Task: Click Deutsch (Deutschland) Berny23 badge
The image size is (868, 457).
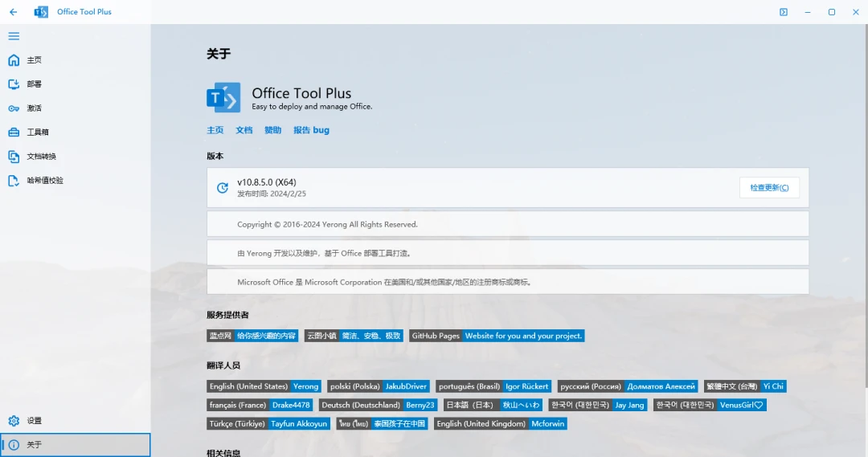Action: (x=378, y=405)
